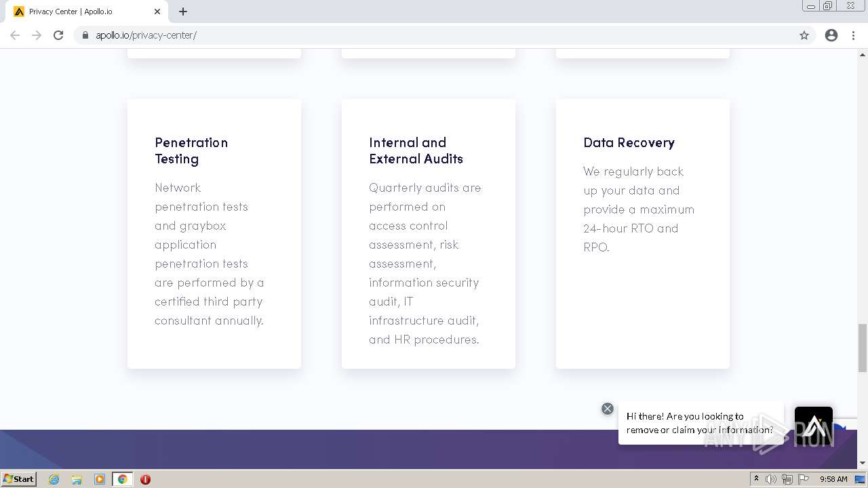Click the 'Hi there!' chat message bubble
This screenshot has width=868, height=488.
(701, 423)
